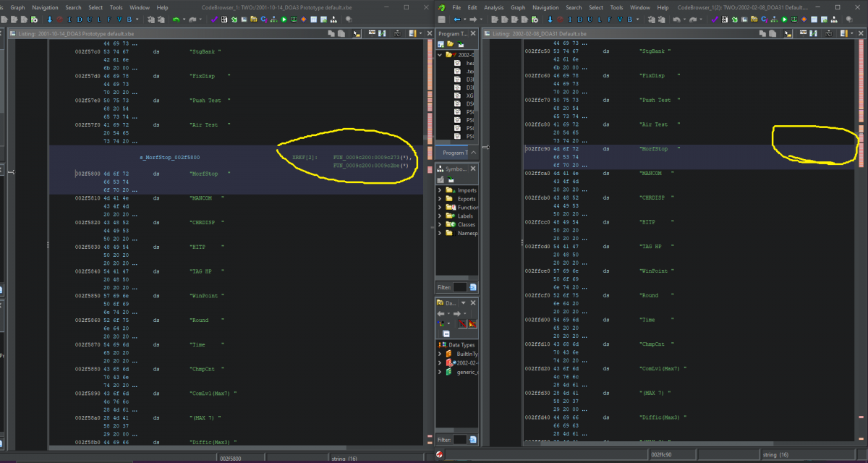The width and height of the screenshot is (868, 463).
Task: Click the Redo arrow in left CodeBrowser toolbar
Action: (192, 19)
